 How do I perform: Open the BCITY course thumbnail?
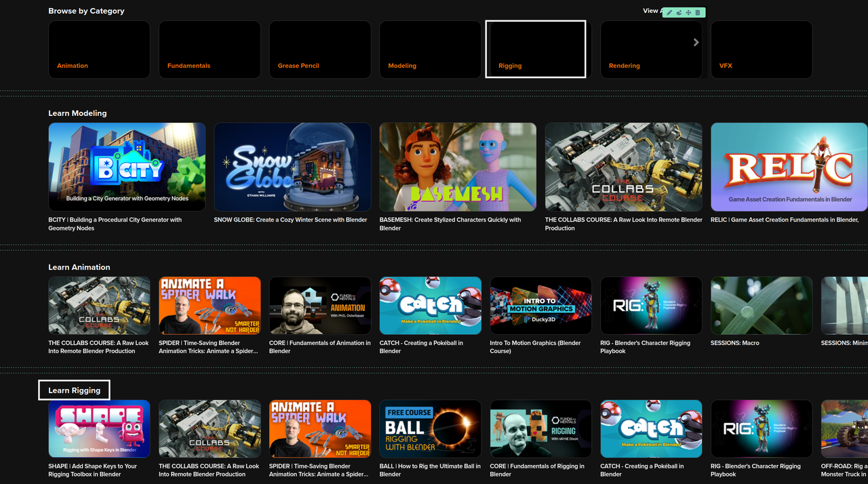point(127,167)
